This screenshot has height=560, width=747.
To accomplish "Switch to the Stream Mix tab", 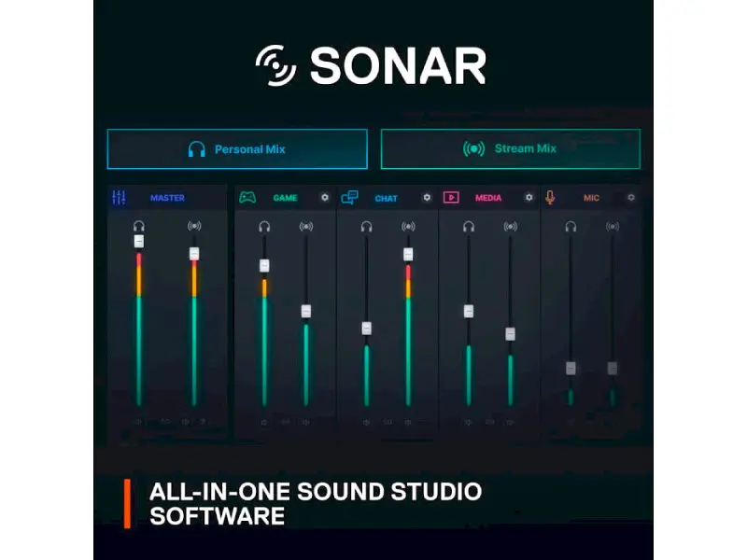I will click(x=510, y=148).
